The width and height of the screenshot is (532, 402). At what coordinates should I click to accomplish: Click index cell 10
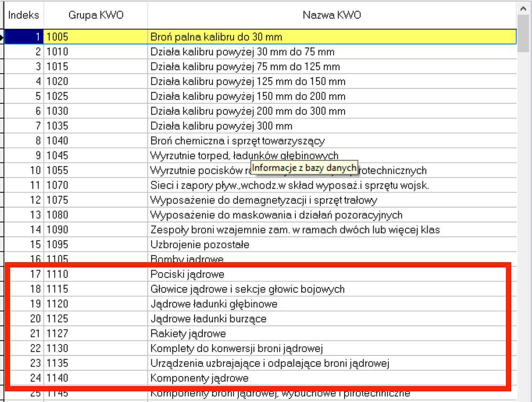pos(24,170)
